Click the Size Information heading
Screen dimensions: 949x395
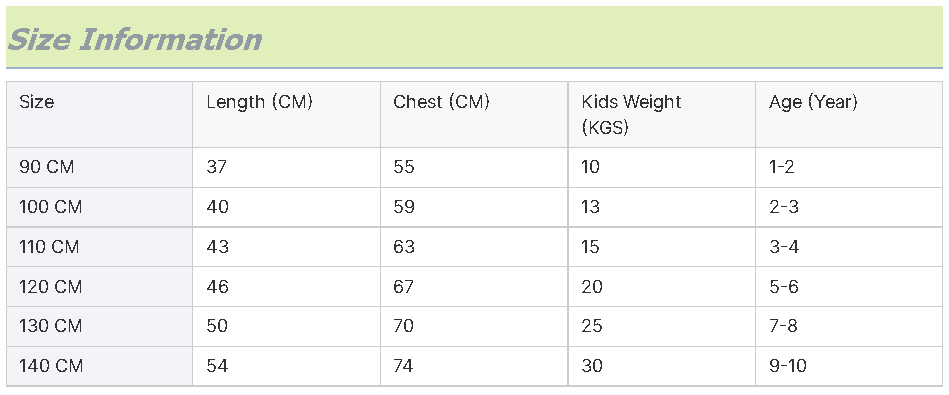point(134,40)
